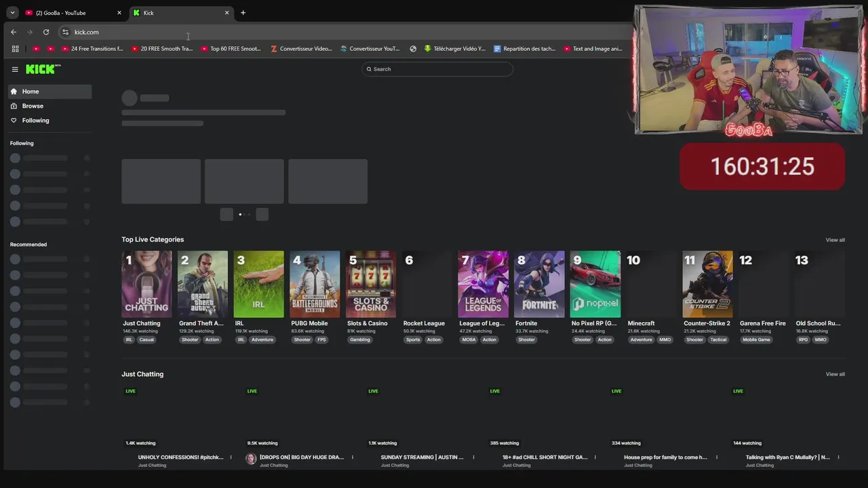
Task: Close the Kick browser tab
Action: (x=226, y=13)
